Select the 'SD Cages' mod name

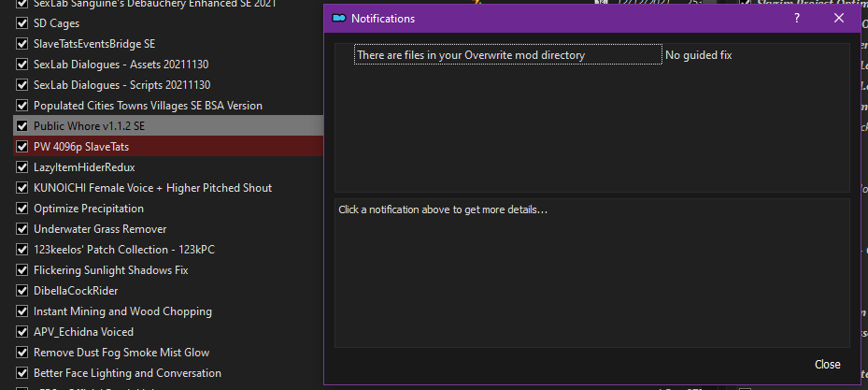[x=56, y=23]
